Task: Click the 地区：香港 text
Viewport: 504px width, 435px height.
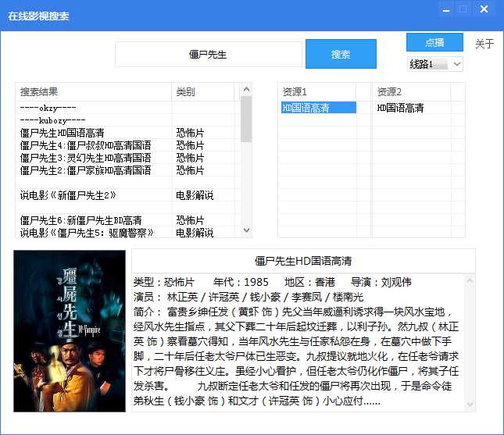Action: [x=310, y=282]
